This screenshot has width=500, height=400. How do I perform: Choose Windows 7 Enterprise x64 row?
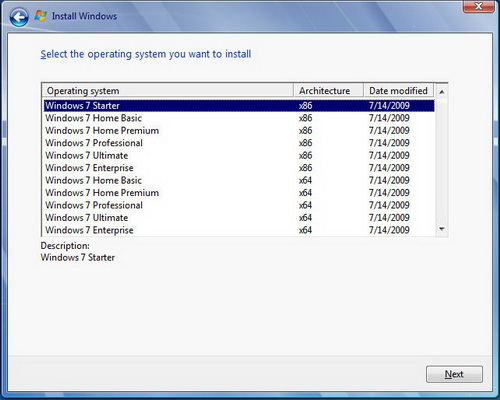click(x=239, y=230)
